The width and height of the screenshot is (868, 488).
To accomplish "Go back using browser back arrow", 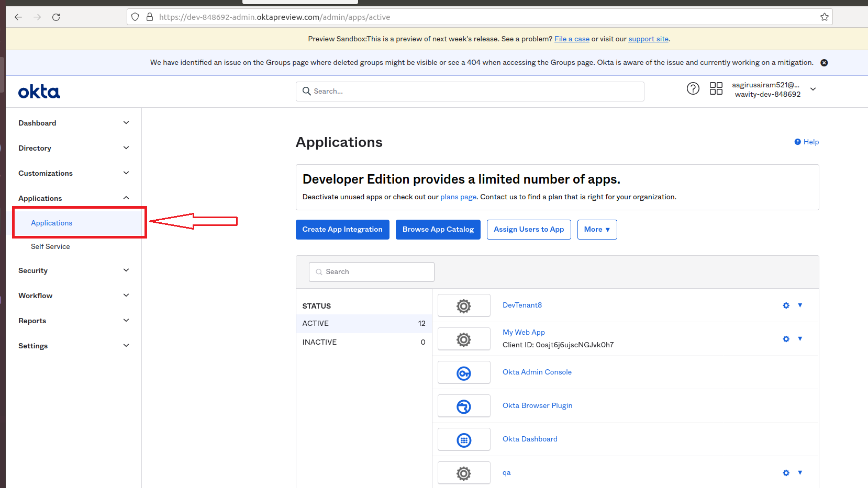I will pyautogui.click(x=18, y=17).
